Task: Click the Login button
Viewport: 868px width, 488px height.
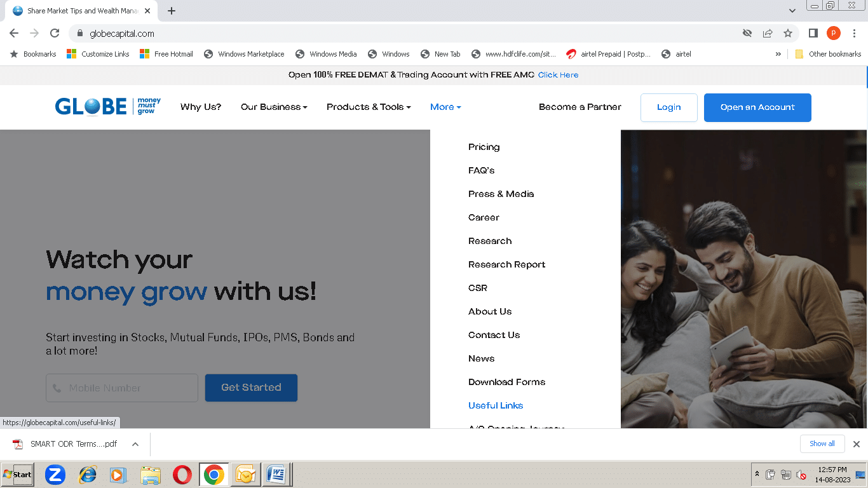Action: click(x=668, y=107)
